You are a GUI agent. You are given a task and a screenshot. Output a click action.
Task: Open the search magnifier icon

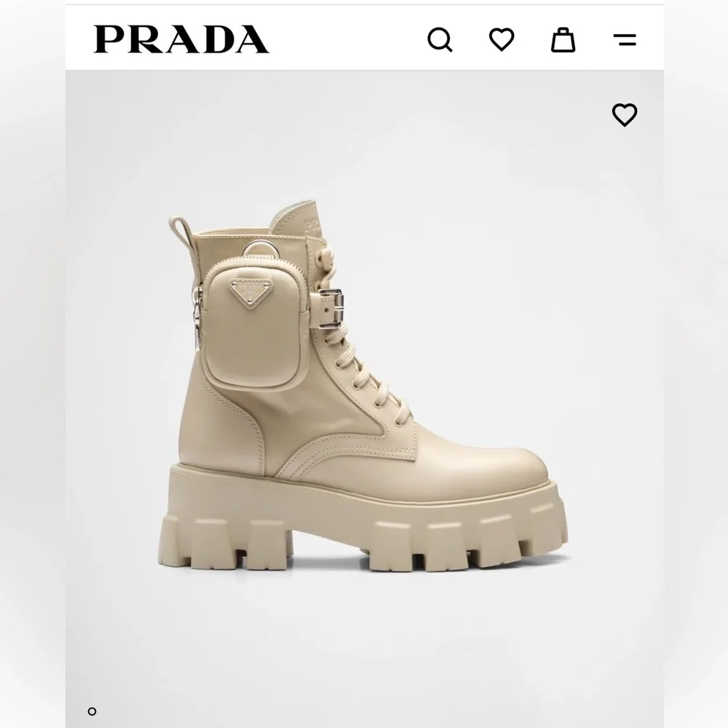point(440,40)
